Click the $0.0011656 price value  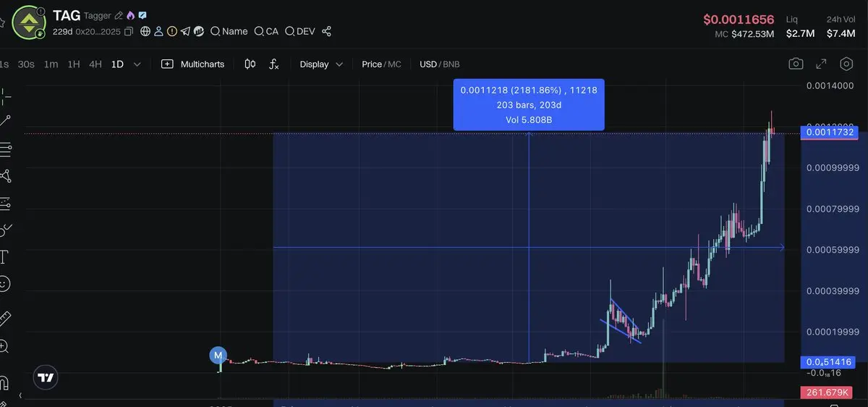coord(739,20)
